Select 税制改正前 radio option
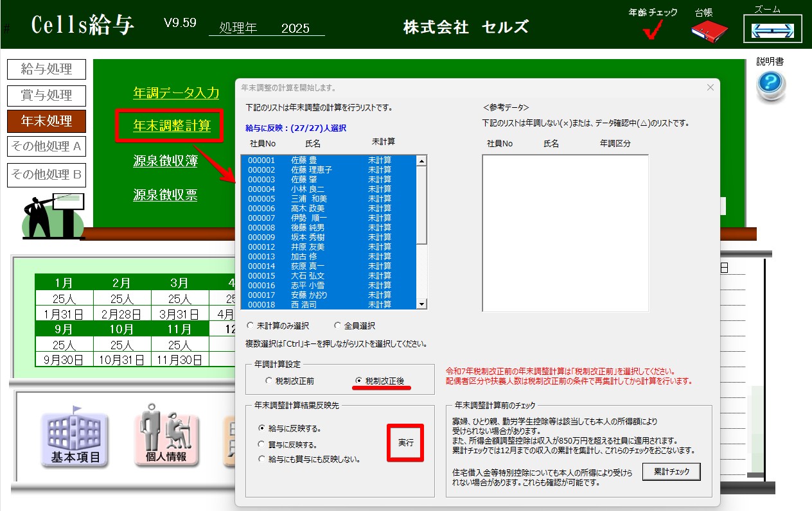This screenshot has width=812, height=511. click(x=269, y=381)
